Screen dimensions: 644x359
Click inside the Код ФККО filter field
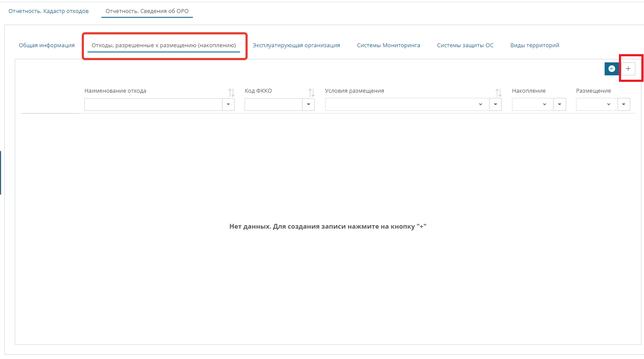point(273,104)
